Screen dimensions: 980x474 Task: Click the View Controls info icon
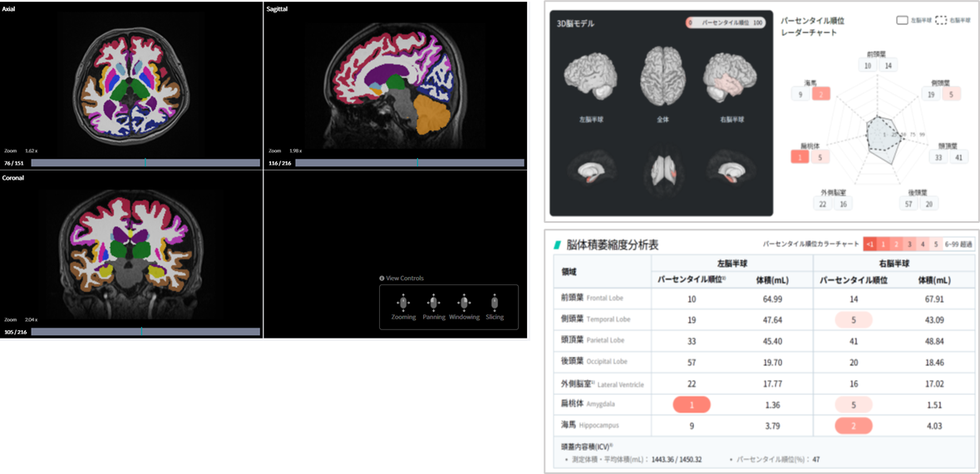click(382, 278)
